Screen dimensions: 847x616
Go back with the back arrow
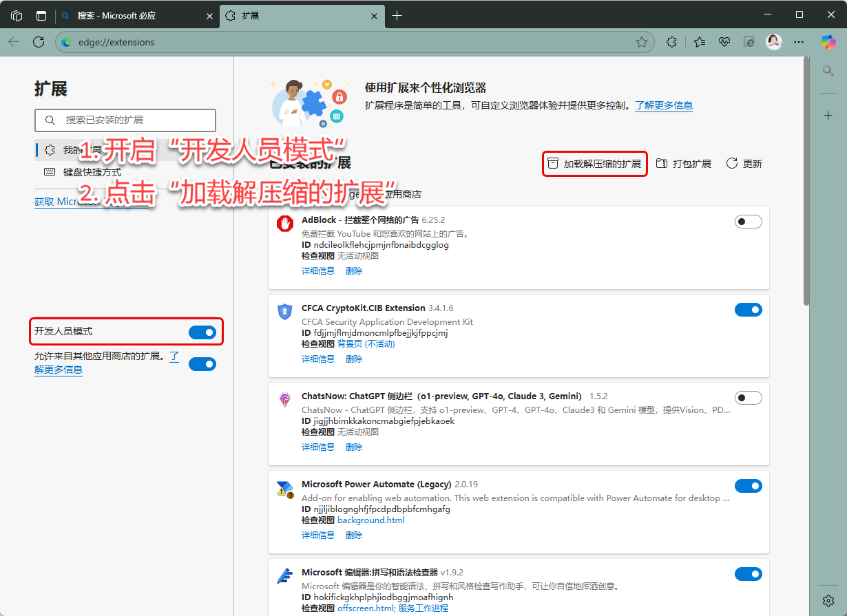point(14,42)
